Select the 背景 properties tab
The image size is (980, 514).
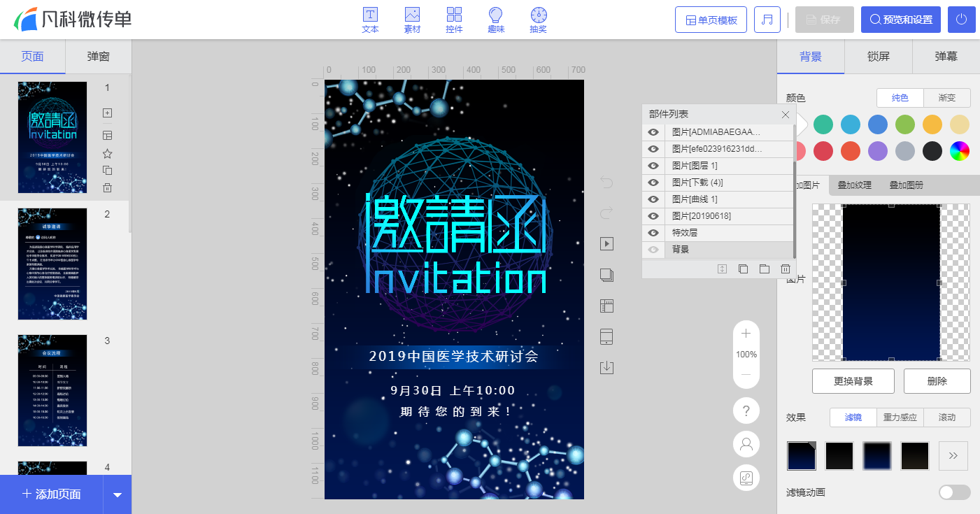(811, 57)
